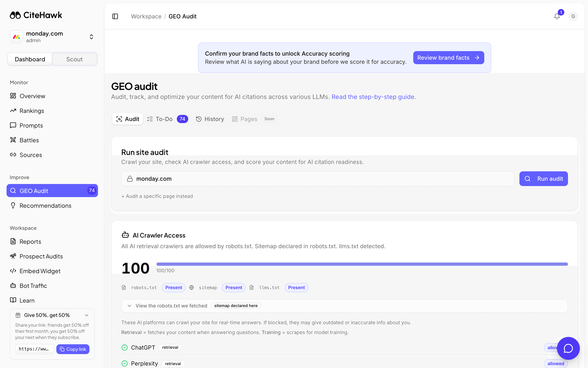This screenshot has height=368, width=588.
Task: Click the GEO Audit magnifier icon
Action: pyautogui.click(x=13, y=191)
